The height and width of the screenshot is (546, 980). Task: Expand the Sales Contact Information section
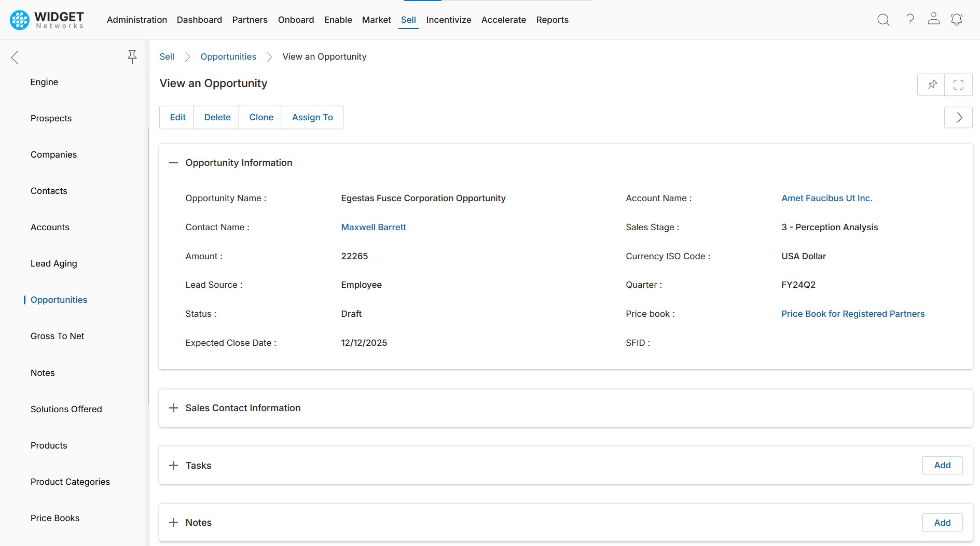pyautogui.click(x=173, y=408)
